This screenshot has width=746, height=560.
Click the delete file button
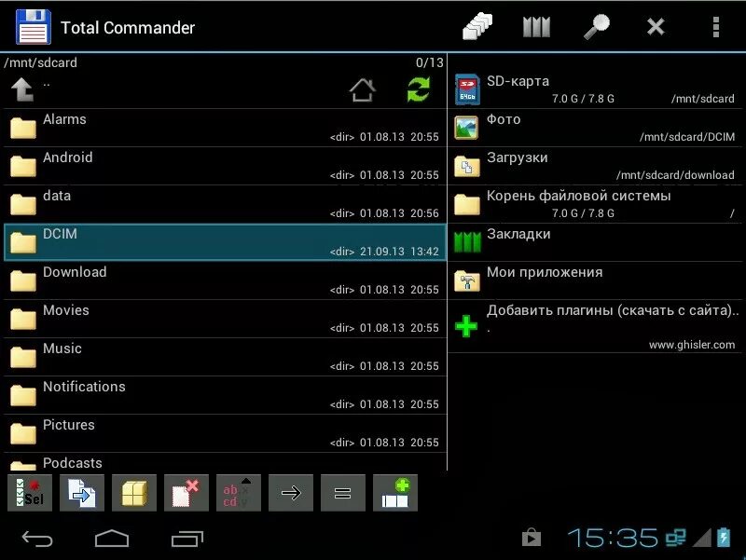[x=186, y=493]
